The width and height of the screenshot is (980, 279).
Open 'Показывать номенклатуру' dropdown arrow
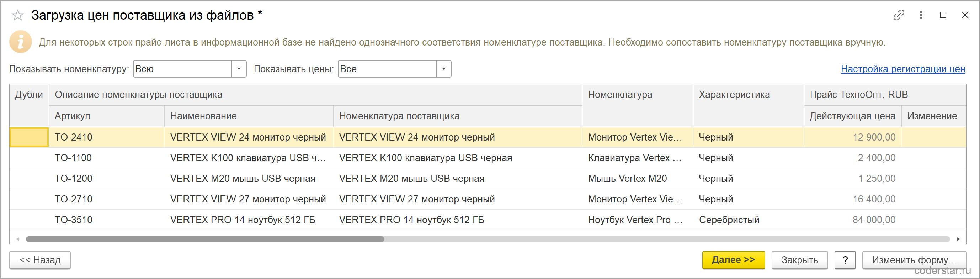click(x=239, y=69)
